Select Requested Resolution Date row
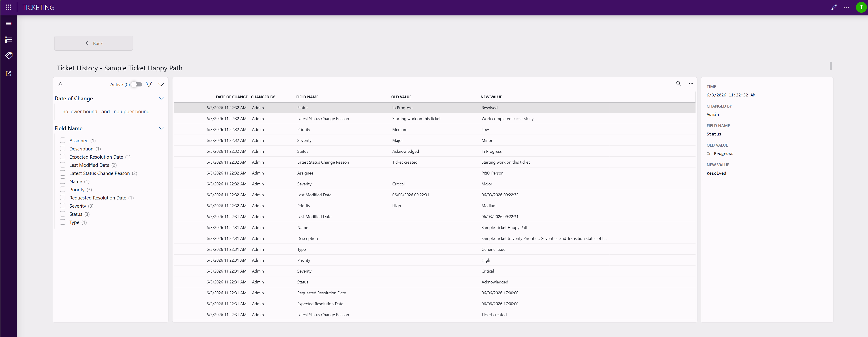 pos(435,293)
